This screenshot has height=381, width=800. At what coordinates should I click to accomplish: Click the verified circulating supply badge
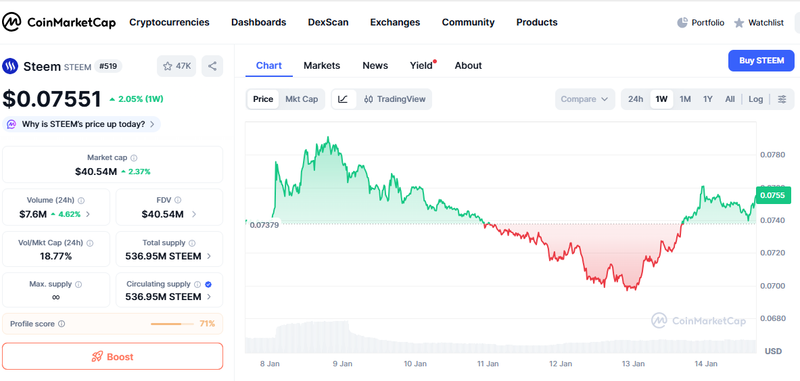[x=208, y=284]
